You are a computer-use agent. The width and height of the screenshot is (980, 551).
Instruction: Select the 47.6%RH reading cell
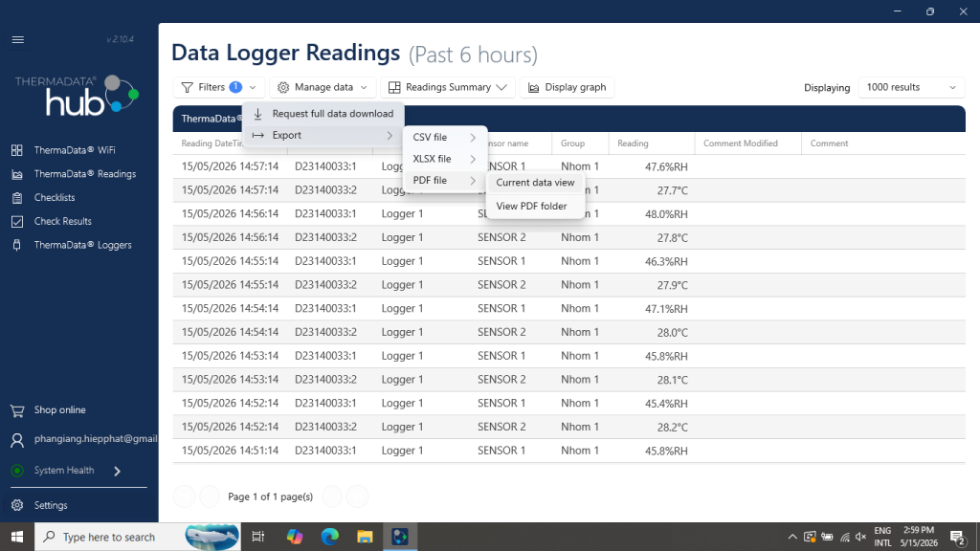[x=666, y=166]
